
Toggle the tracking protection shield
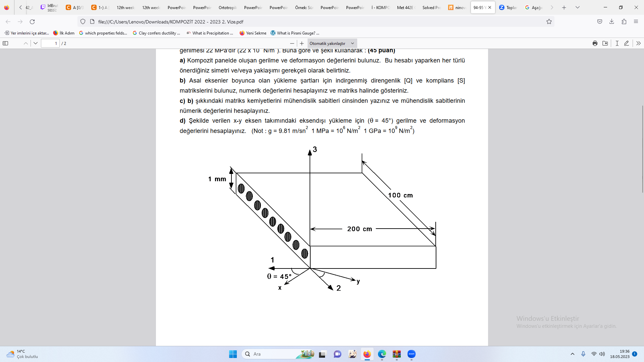tap(83, 21)
